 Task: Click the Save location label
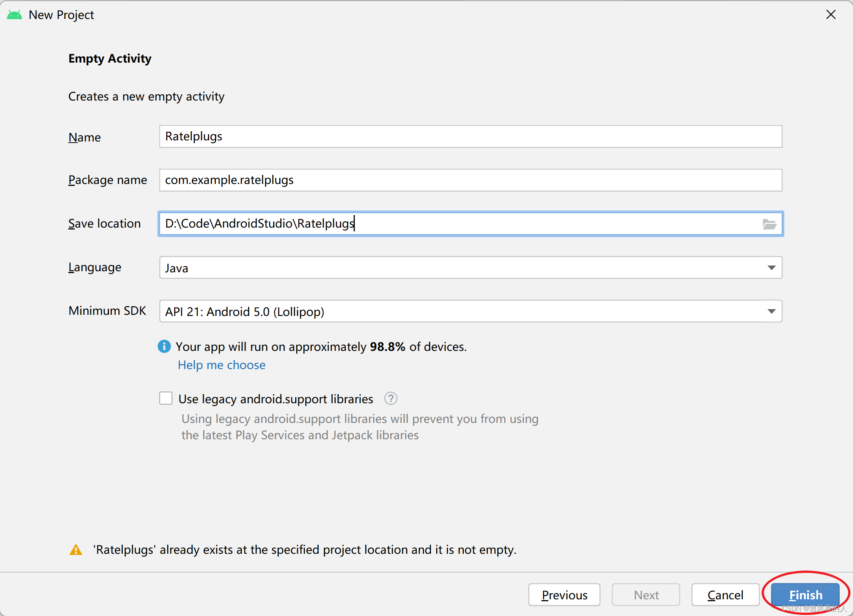[x=104, y=224]
